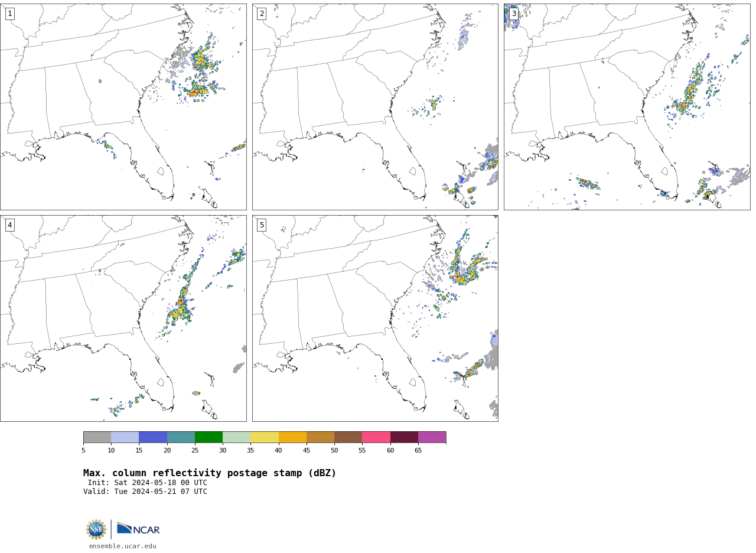Click the colorbar tick label '50'
Screen dimensions: 756x553
coord(334,451)
